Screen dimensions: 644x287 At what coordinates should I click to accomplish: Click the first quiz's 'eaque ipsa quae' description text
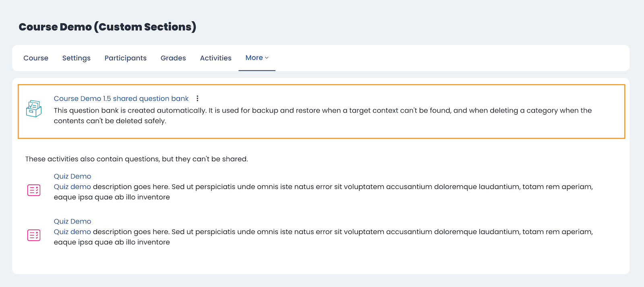coord(112,197)
